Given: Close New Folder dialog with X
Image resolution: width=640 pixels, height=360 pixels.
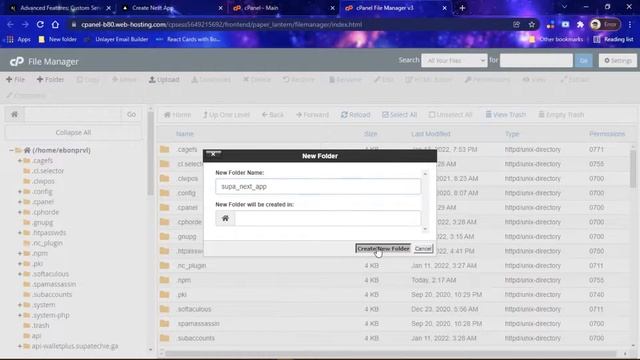Looking at the screenshot, I should pyautogui.click(x=213, y=154).
